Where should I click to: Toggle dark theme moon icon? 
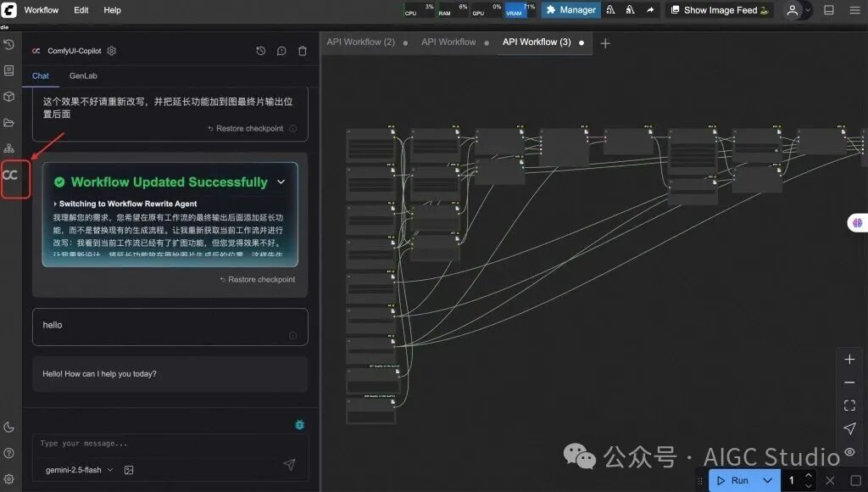tap(8, 428)
